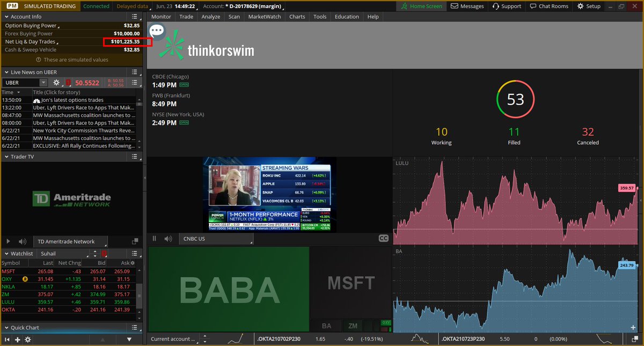
Task: Add a gadget with the plus icon
Action: (x=18, y=340)
